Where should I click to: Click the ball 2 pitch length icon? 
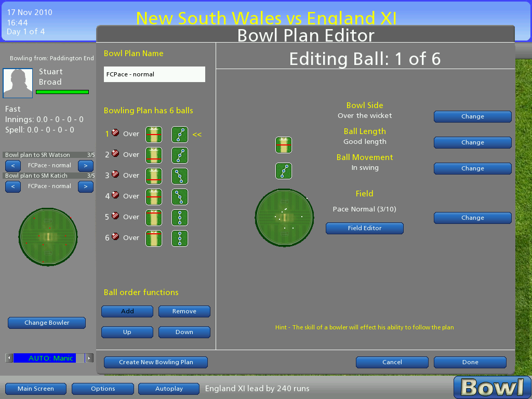click(x=154, y=155)
